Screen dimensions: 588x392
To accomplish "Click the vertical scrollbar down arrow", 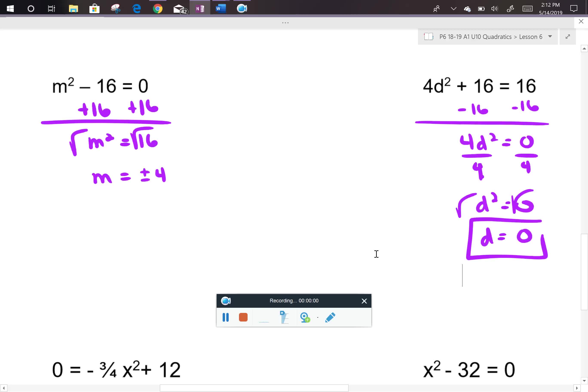I will tap(584, 381).
